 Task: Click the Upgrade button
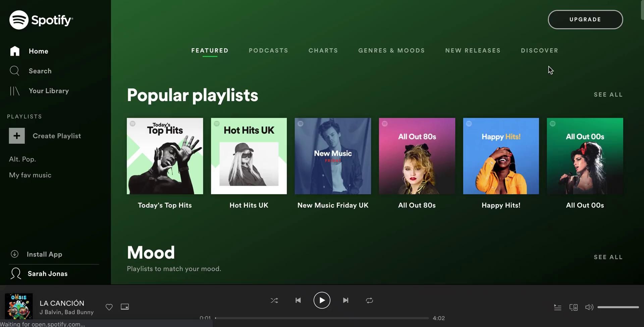[585, 19]
